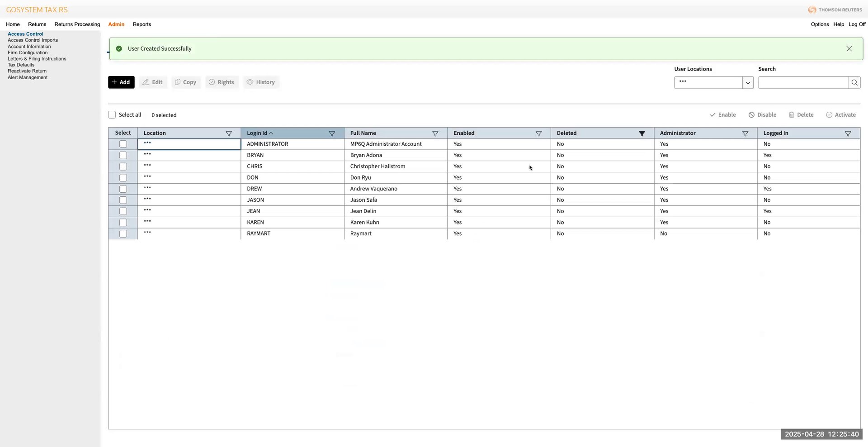Filter the Administrator column

pyautogui.click(x=745, y=133)
